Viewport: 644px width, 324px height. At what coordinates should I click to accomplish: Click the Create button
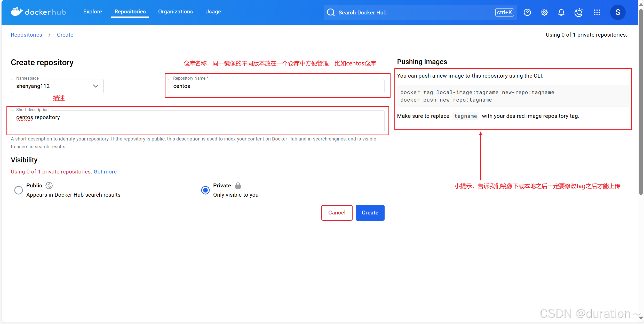370,213
